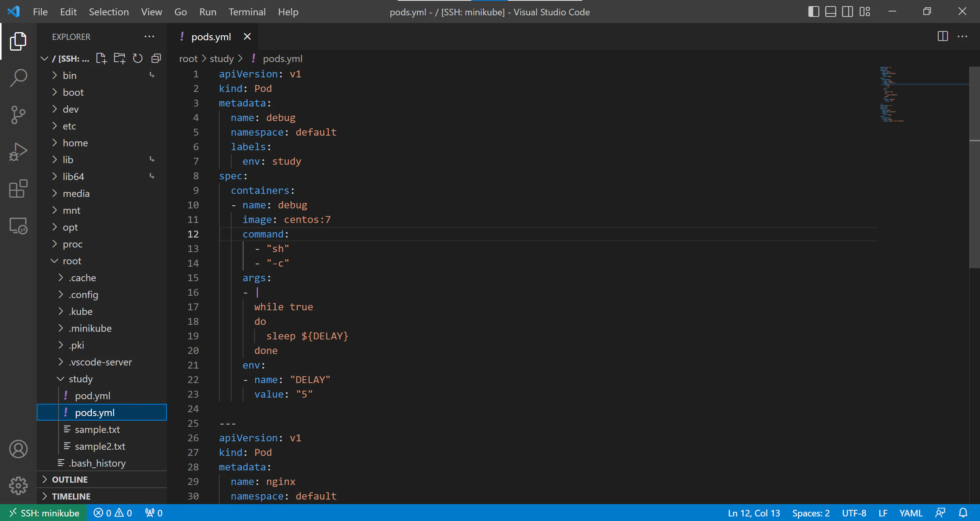
Task: Collapse the study folder
Action: pyautogui.click(x=102, y=379)
